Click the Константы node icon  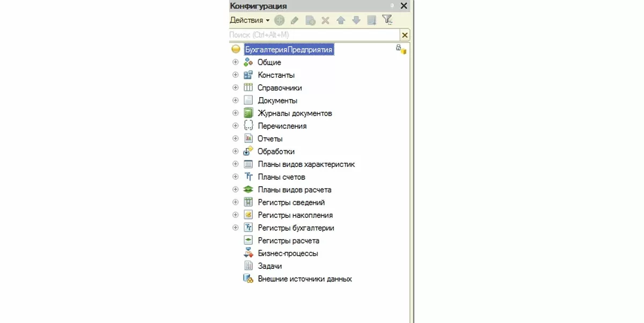[248, 75]
